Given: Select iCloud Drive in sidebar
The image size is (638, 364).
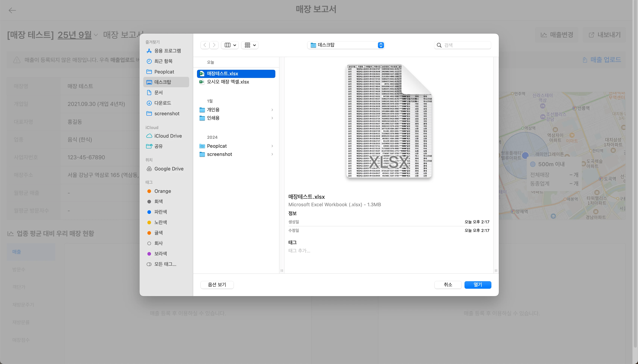Looking at the screenshot, I should [168, 136].
